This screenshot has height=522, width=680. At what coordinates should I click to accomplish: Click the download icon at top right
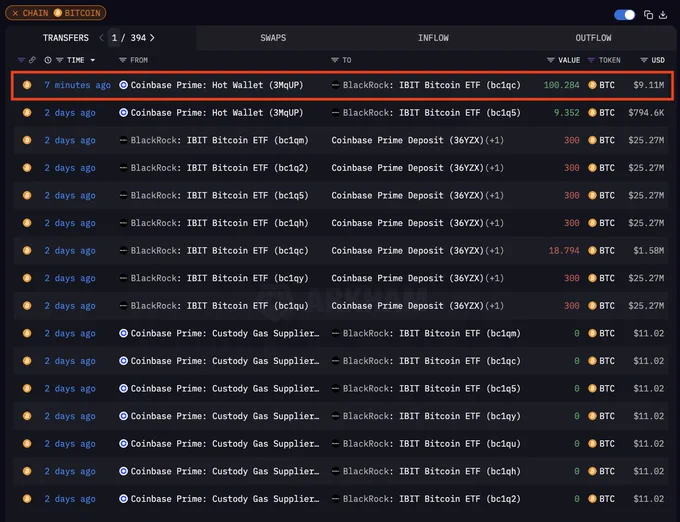(663, 15)
